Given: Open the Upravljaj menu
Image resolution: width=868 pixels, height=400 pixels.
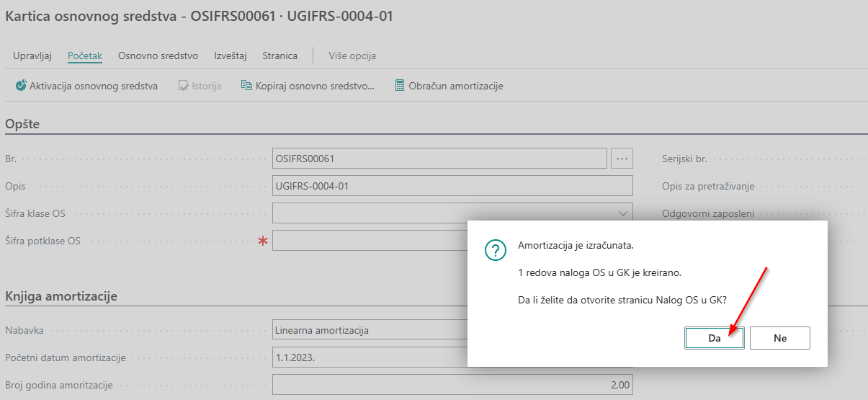Looking at the screenshot, I should point(32,55).
